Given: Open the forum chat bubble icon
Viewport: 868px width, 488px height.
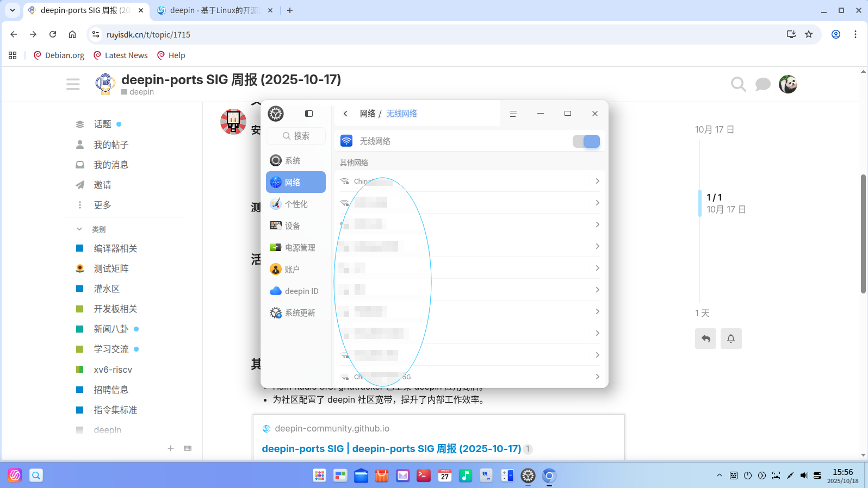Looking at the screenshot, I should (763, 84).
